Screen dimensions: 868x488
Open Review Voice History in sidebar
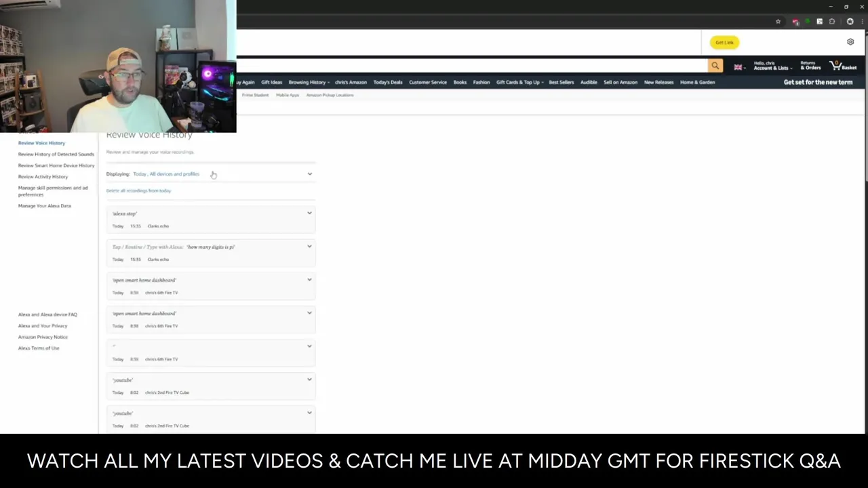point(41,143)
